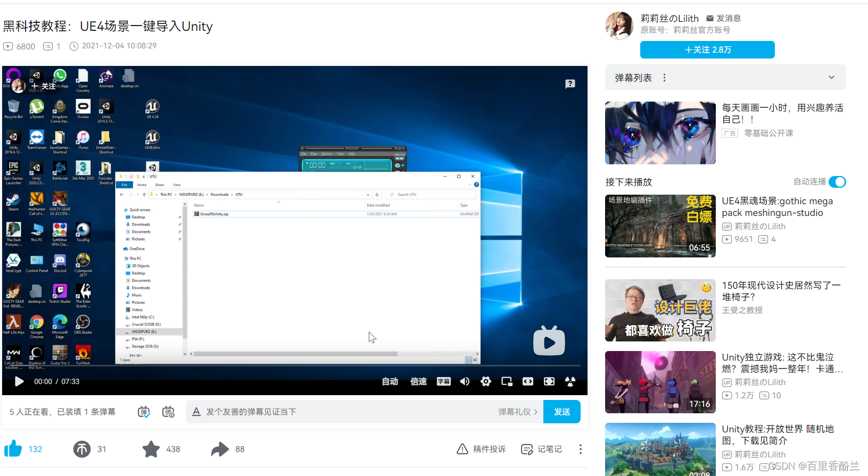This screenshot has height=476, width=868.
Task: Open 记笔记 note taking
Action: point(541,449)
